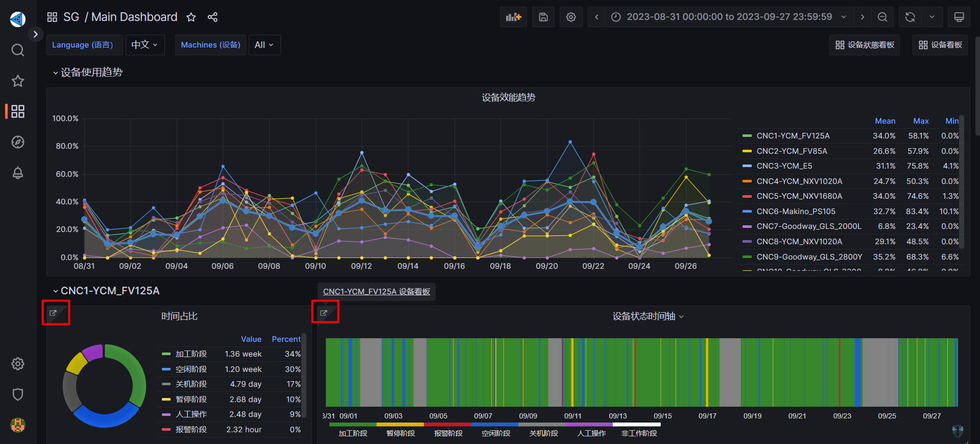Image resolution: width=980 pixels, height=444 pixels.
Task: Refresh the dashboard data
Action: click(x=910, y=17)
